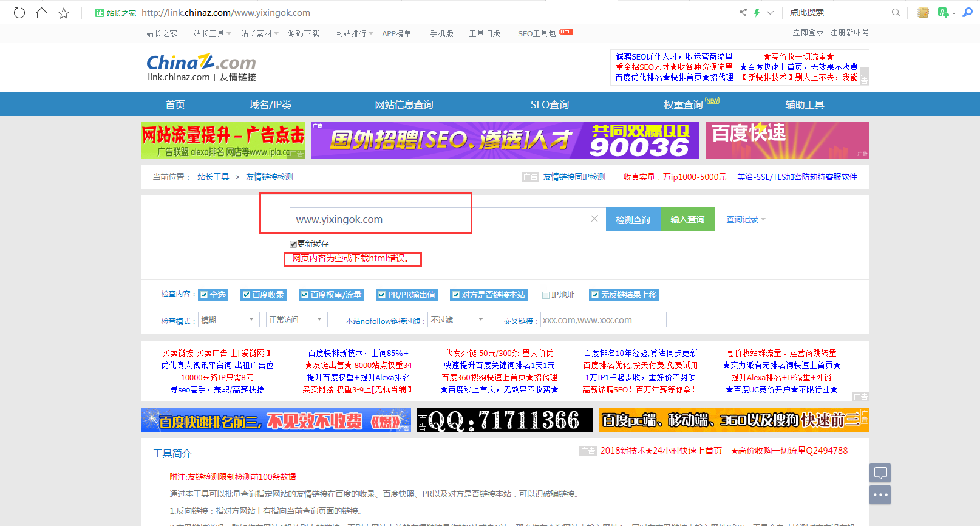This screenshot has width=980, height=526.
Task: Click the 交叉链接 input field
Action: (x=603, y=320)
